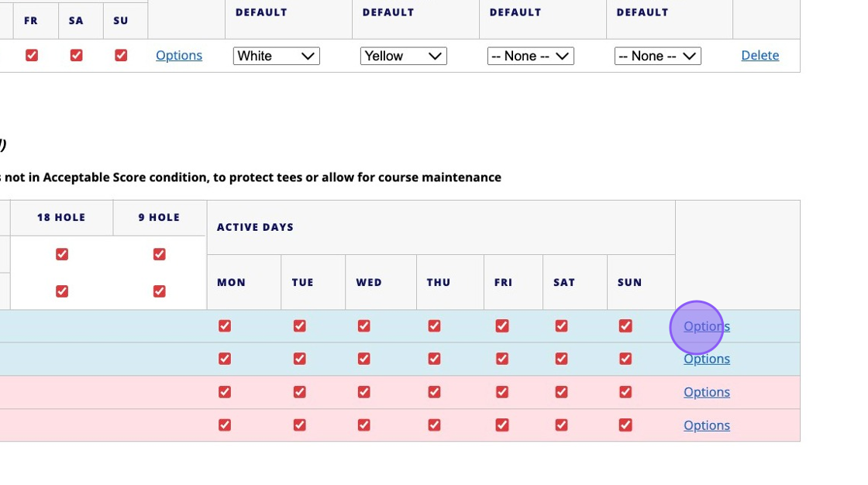This screenshot has height=485, width=868.
Task: Open Options for the last pink row
Action: pyautogui.click(x=707, y=425)
